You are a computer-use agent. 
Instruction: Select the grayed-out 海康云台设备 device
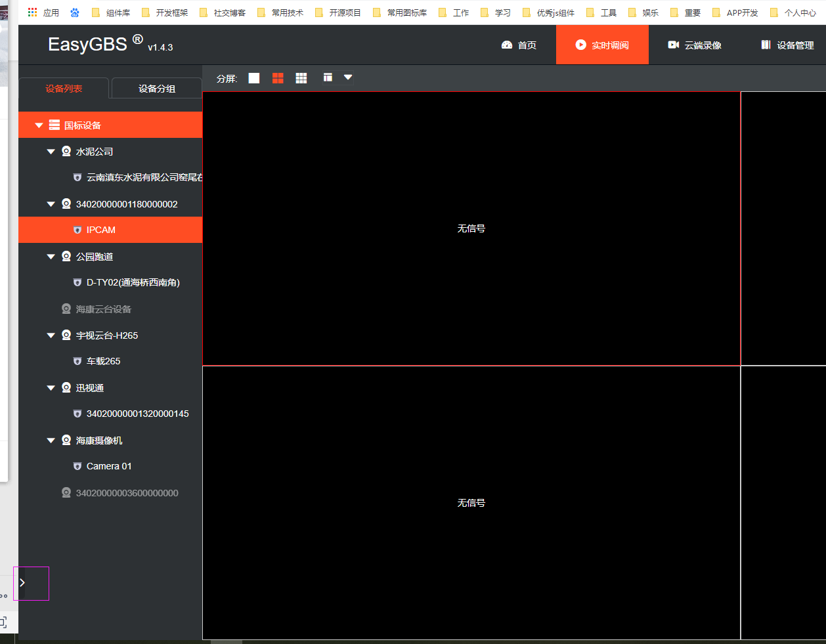105,309
